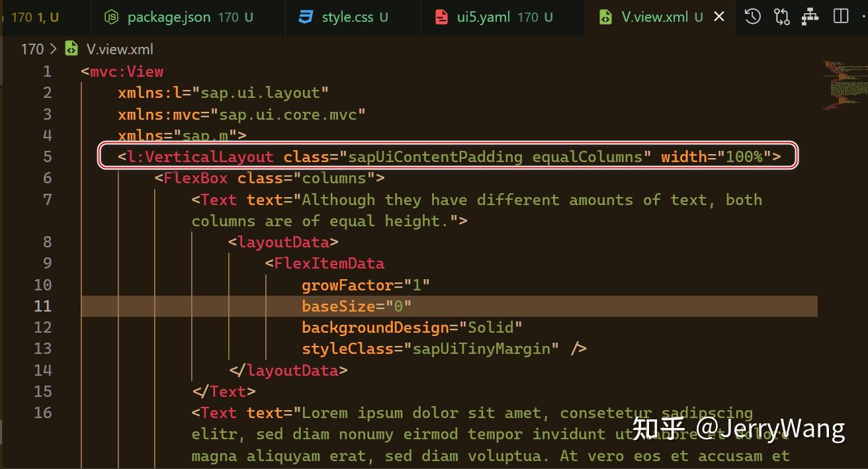
Task: Open the timeline history icon
Action: pos(752,17)
